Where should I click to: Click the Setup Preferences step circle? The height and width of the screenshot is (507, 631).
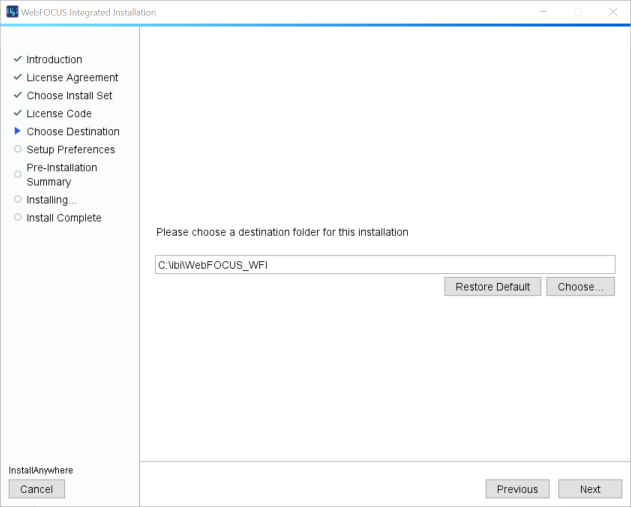click(17, 149)
